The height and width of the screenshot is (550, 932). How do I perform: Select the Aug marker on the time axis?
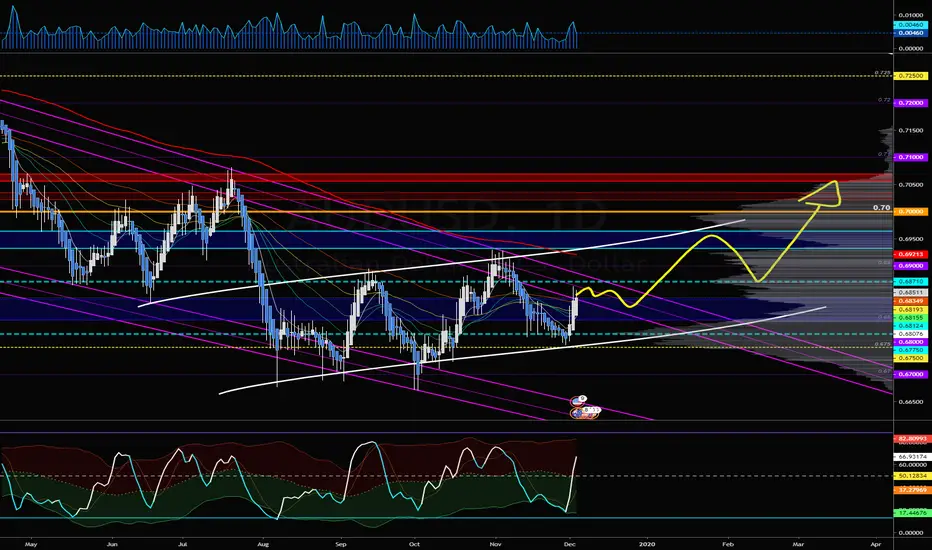click(263, 543)
